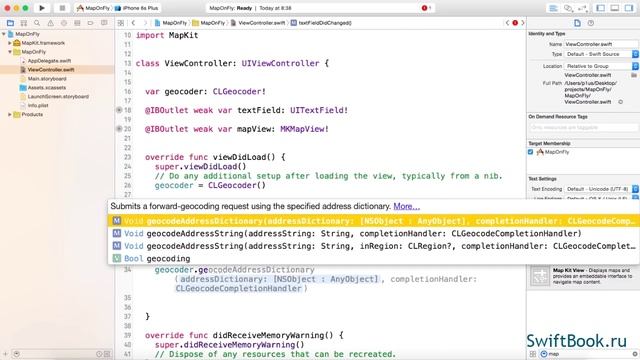Screen dimensions: 640x360
Task: Click the folder icon to choose location
Action: click(634, 76)
